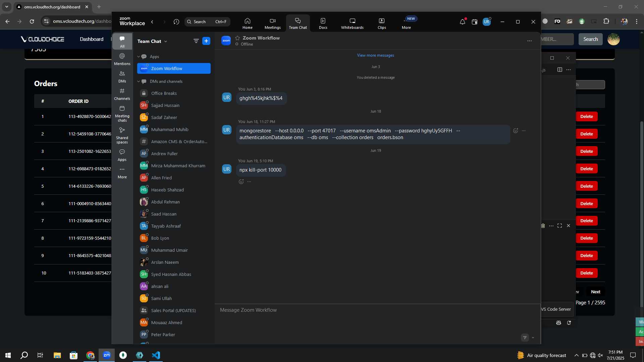Open the Clips tab
The image size is (644, 362).
pyautogui.click(x=382, y=23)
